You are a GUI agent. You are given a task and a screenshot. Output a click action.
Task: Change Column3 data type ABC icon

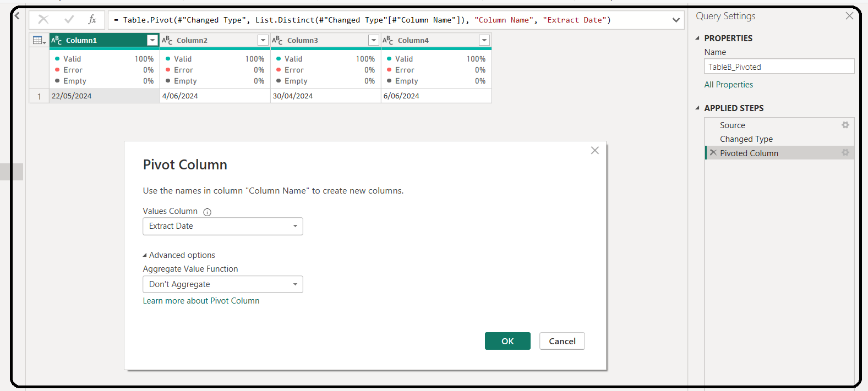coord(277,40)
